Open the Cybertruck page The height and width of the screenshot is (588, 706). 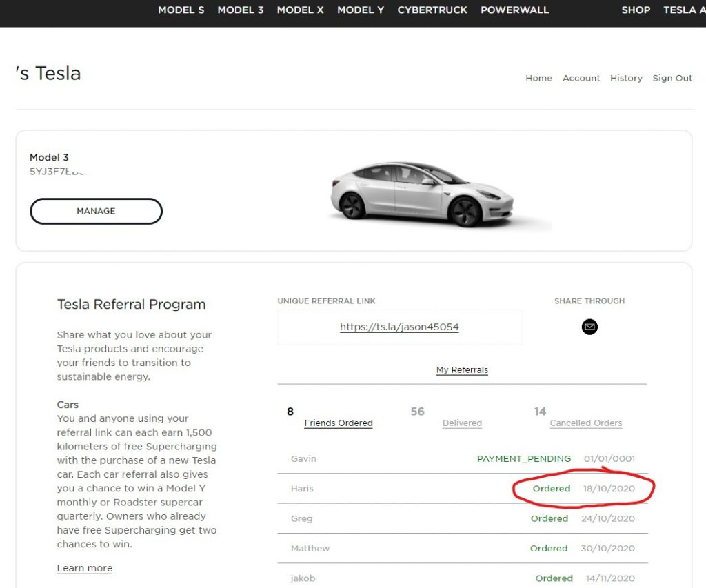coord(432,10)
